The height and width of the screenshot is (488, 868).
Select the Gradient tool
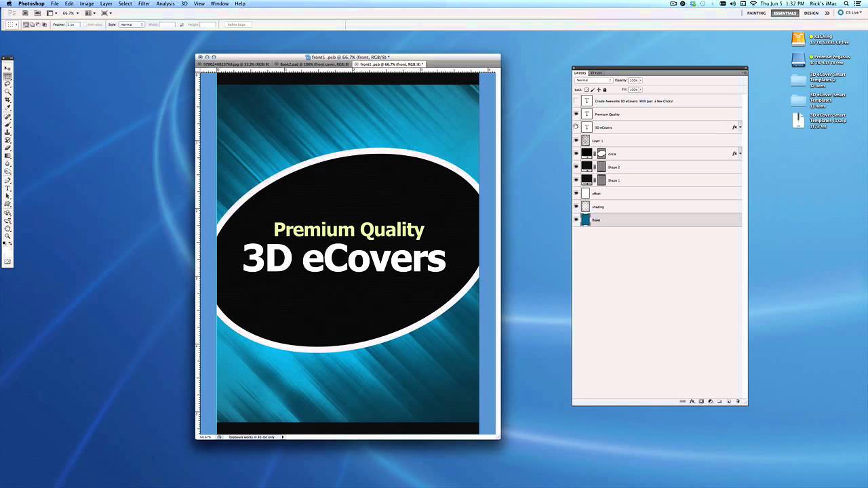[x=8, y=155]
